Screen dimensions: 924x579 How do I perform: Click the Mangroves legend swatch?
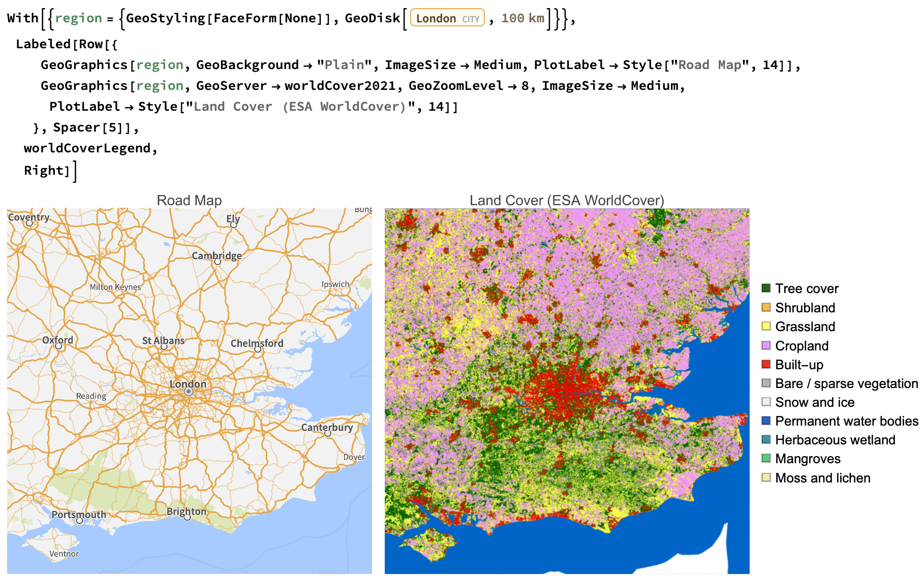[766, 458]
